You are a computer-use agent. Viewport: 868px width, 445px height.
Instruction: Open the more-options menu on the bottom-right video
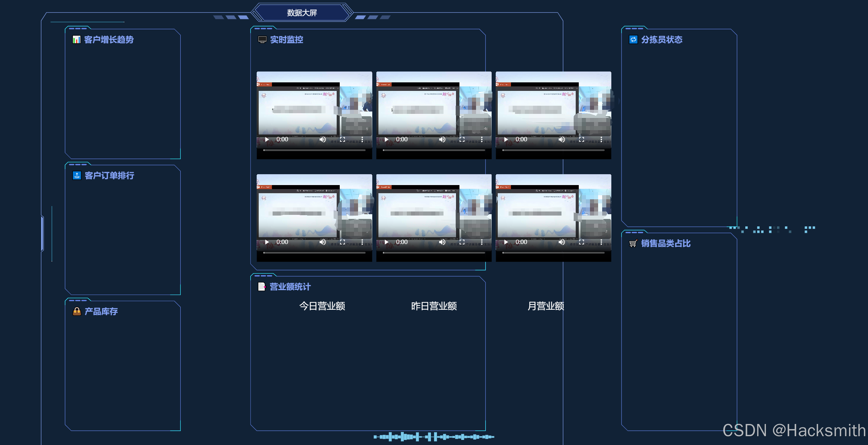coord(601,242)
